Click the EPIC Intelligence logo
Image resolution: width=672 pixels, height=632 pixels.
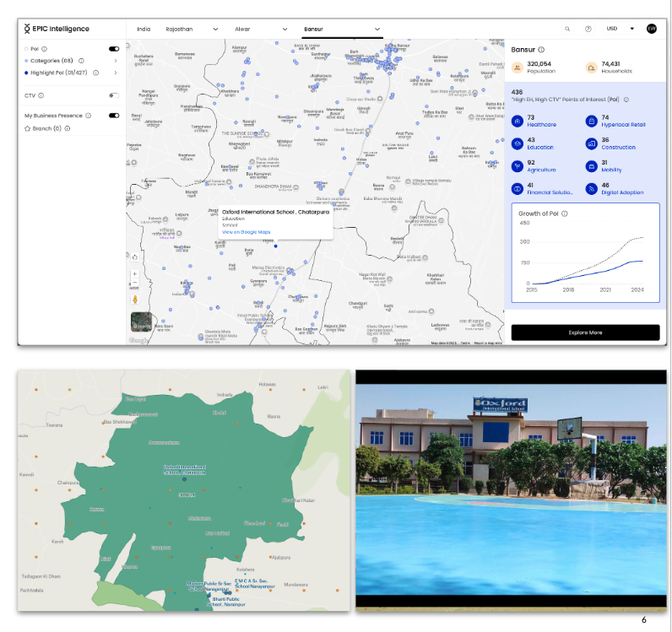(57, 29)
